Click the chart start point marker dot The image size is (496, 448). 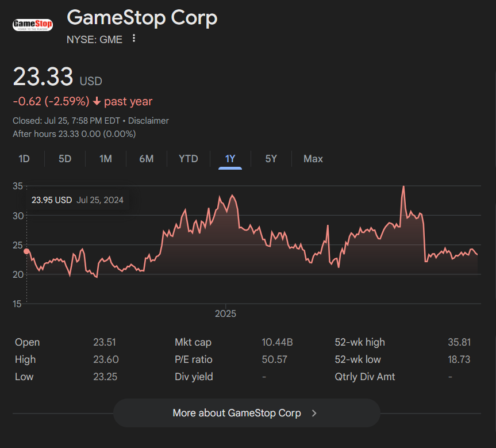pyautogui.click(x=26, y=251)
